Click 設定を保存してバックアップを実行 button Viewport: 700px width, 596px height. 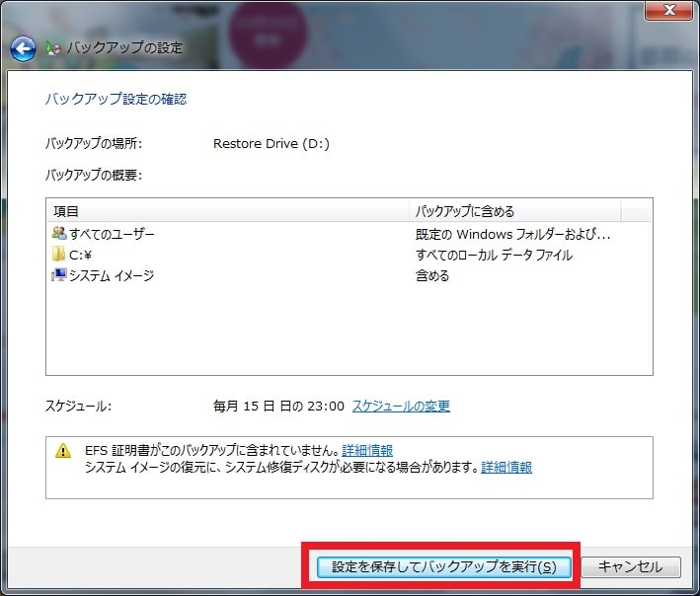[x=443, y=567]
